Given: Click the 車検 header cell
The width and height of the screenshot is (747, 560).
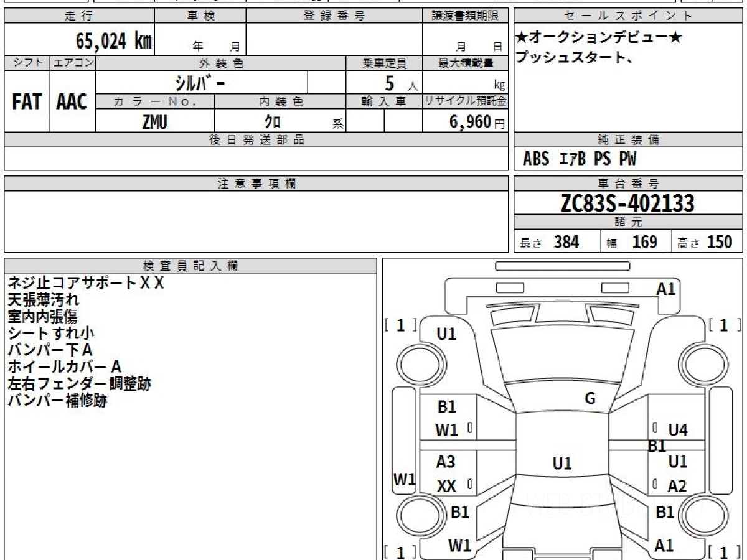Looking at the screenshot, I should tap(200, 16).
